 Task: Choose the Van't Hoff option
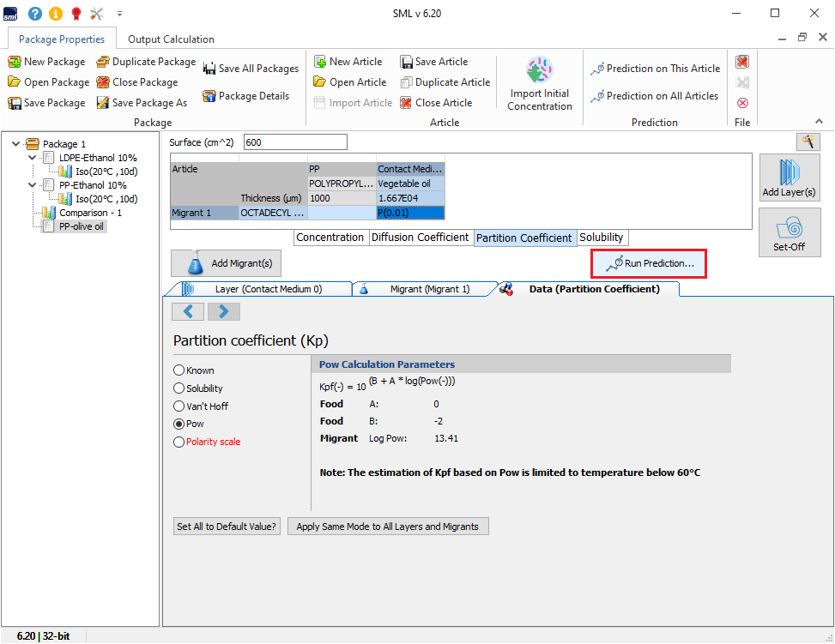[x=179, y=406]
